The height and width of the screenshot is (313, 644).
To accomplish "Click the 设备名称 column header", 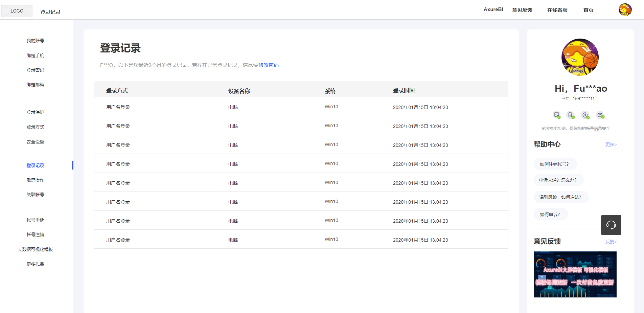I will (x=239, y=91).
